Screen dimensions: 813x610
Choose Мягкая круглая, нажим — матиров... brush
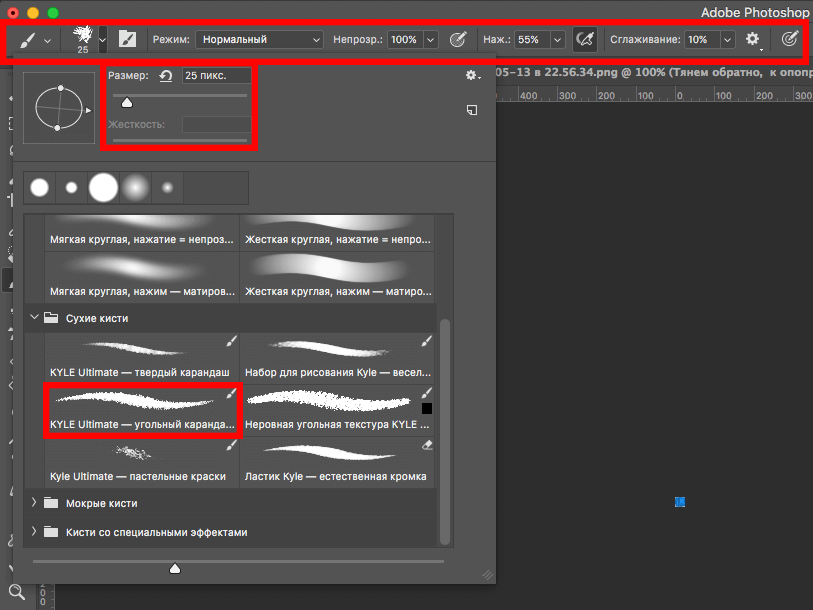142,277
